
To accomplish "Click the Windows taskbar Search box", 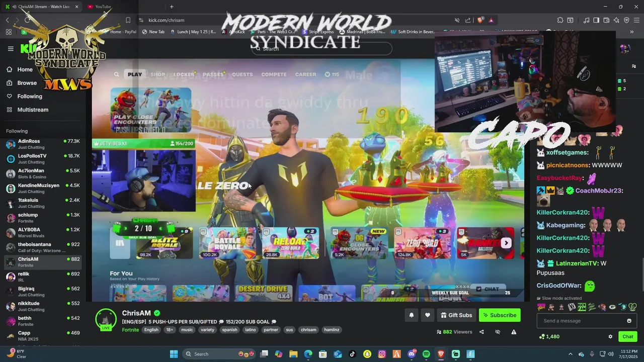I will click(x=219, y=354).
